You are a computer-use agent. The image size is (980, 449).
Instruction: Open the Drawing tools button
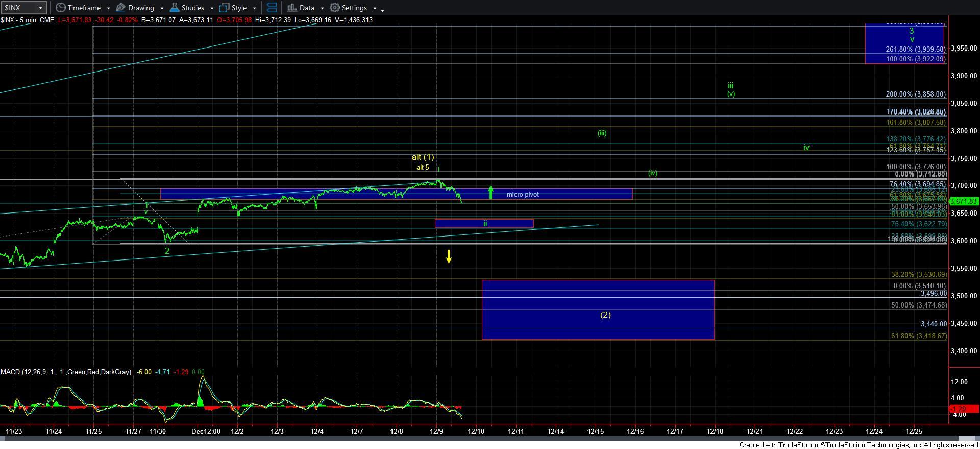point(135,8)
